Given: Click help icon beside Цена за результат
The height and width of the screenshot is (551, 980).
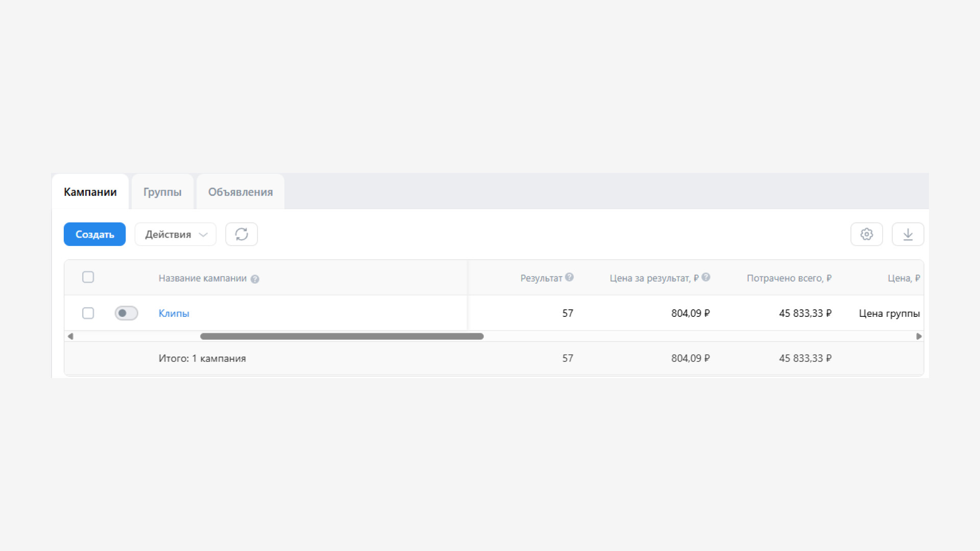Looking at the screenshot, I should point(705,277).
